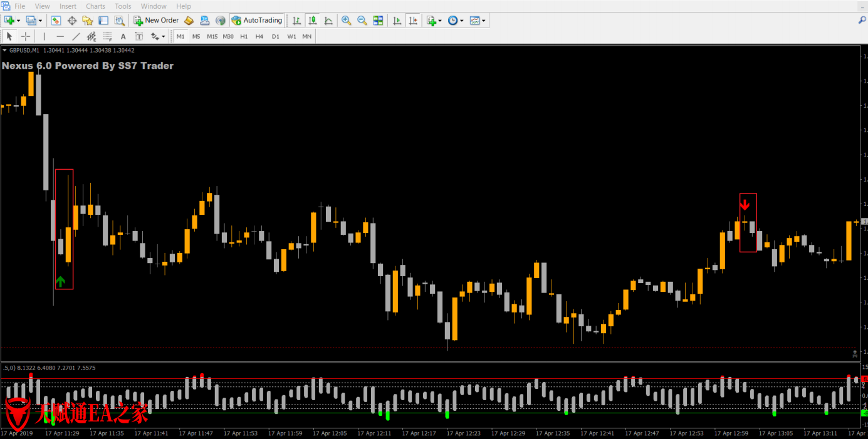This screenshot has height=439, width=868.
Task: Expand the new chart dropdown arrow
Action: [18, 21]
